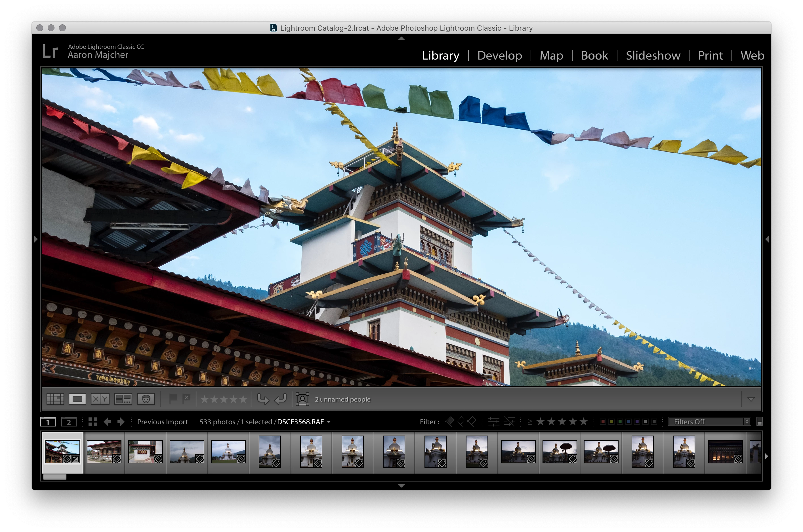Open the Slideshow module
This screenshot has height=532, width=803.
click(x=653, y=55)
